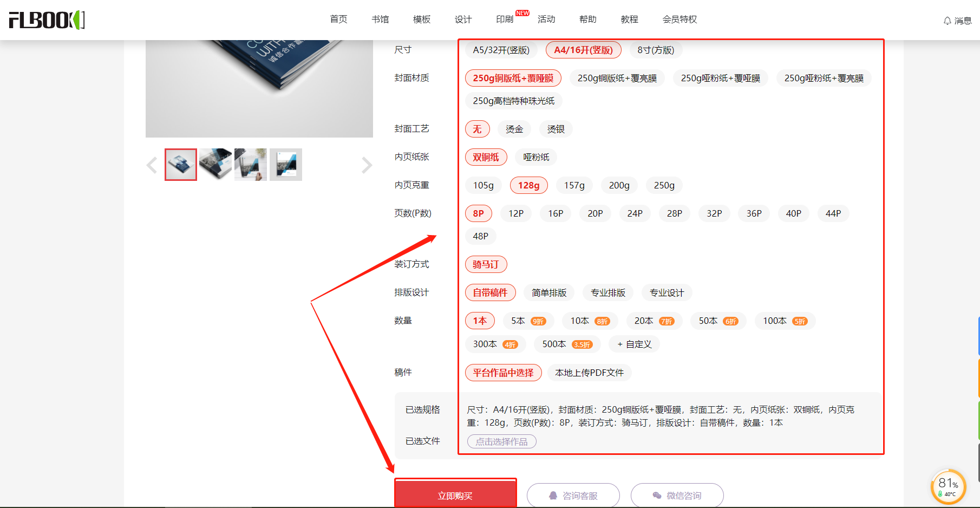980x508 pixels.
Task: Select 105g inner page weight
Action: (x=484, y=185)
